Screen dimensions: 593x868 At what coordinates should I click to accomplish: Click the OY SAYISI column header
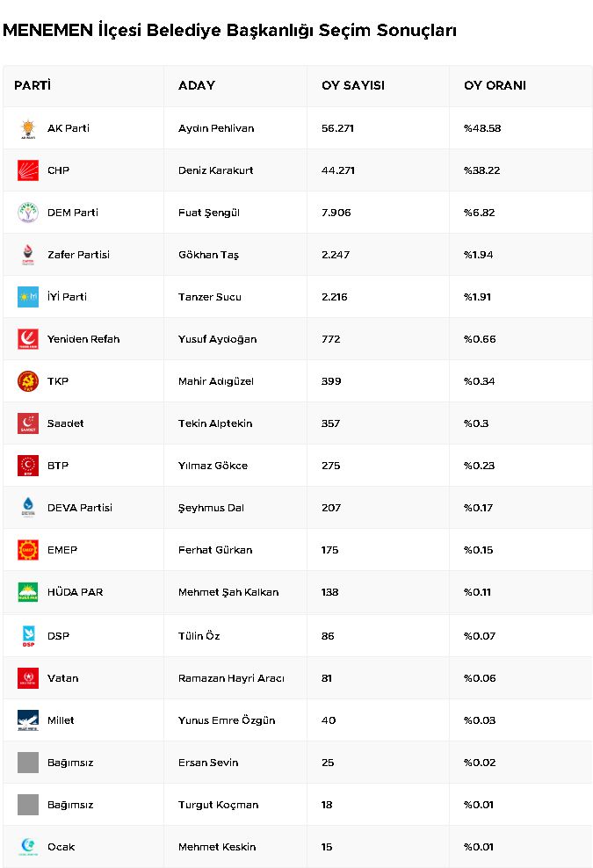point(353,86)
